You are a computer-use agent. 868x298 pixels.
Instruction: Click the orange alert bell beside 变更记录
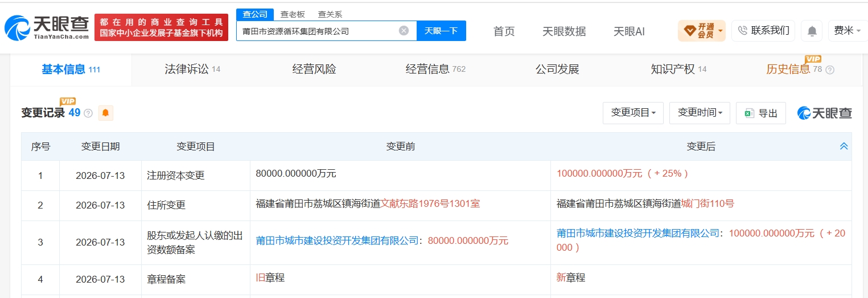point(105,113)
